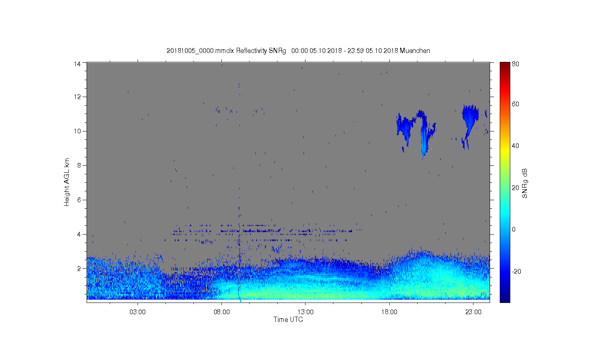Click the colorbar value label 80
Screen dimensions: 607x364
point(516,64)
